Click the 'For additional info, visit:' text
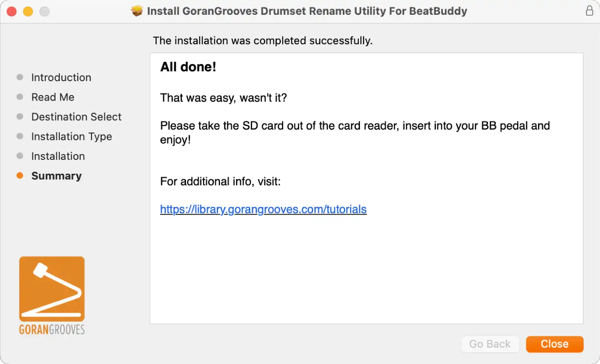This screenshot has width=600, height=364. point(220,182)
